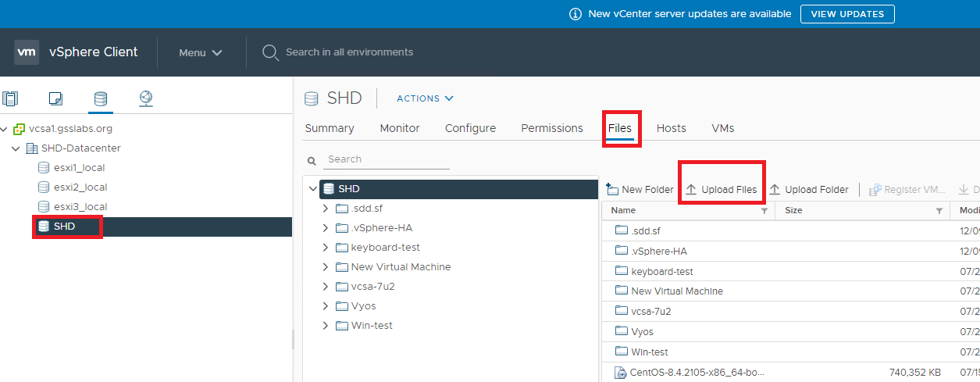Viewport: 980px width, 382px height.
Task: Expand the vcsa-7u2 folder node
Action: pyautogui.click(x=326, y=287)
